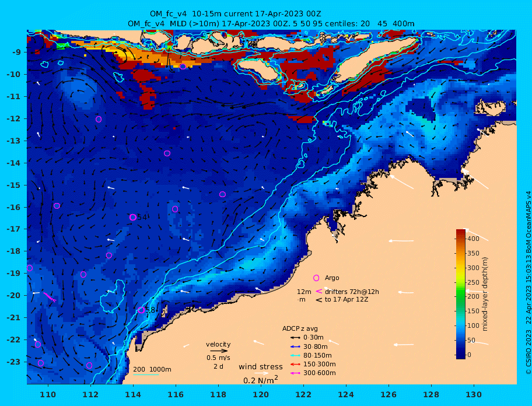
Task: Click the blue 30-80m ADCP legend arrow
Action: click(x=295, y=346)
